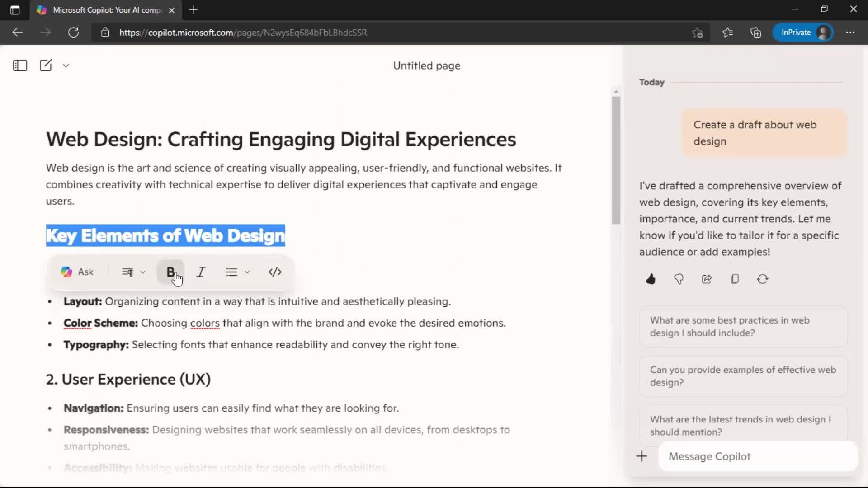The height and width of the screenshot is (488, 868).
Task: Expand the chevron next to compose icon
Action: [66, 66]
